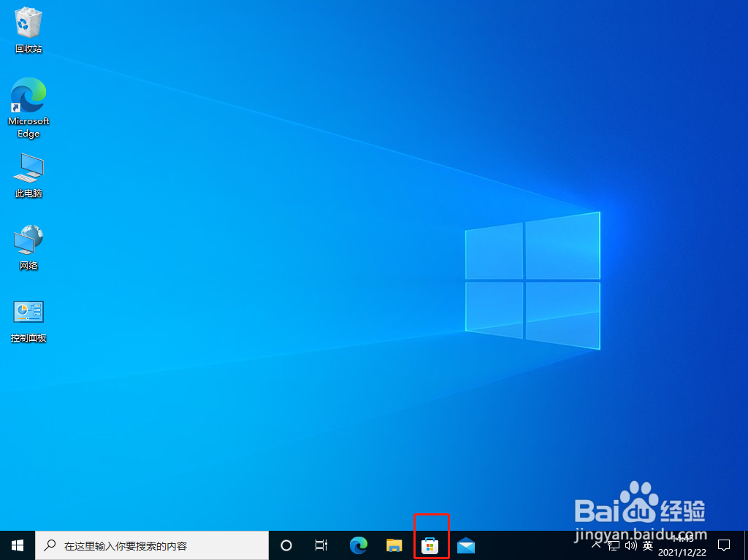Expand hidden icons in the system tray

pos(597,545)
